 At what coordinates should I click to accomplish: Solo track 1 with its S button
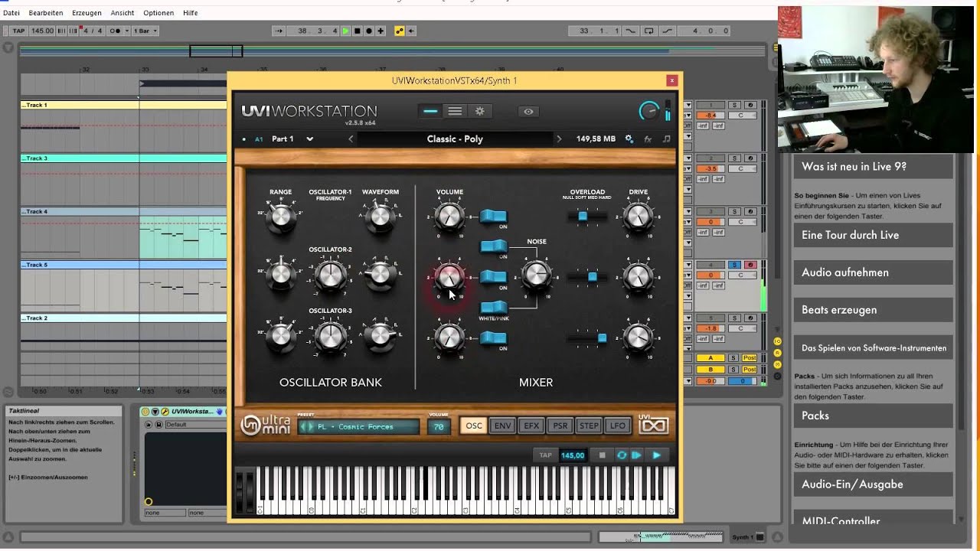pos(734,105)
